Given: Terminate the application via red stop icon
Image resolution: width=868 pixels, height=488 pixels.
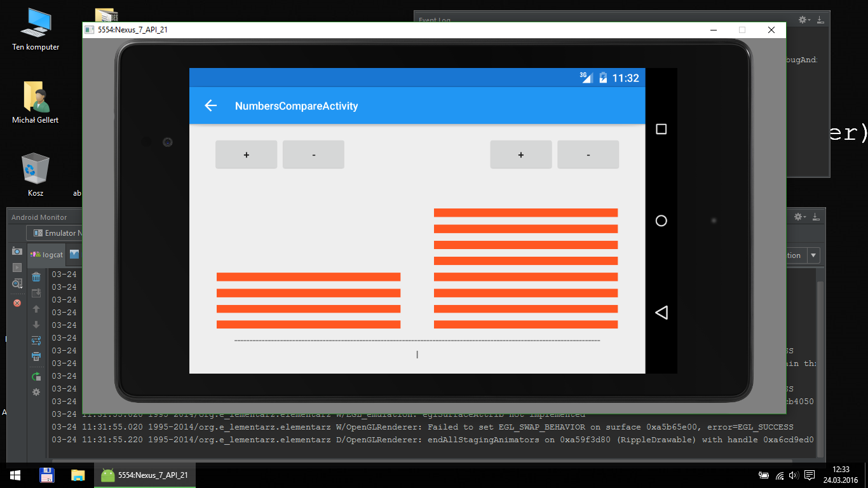Looking at the screenshot, I should 17,302.
